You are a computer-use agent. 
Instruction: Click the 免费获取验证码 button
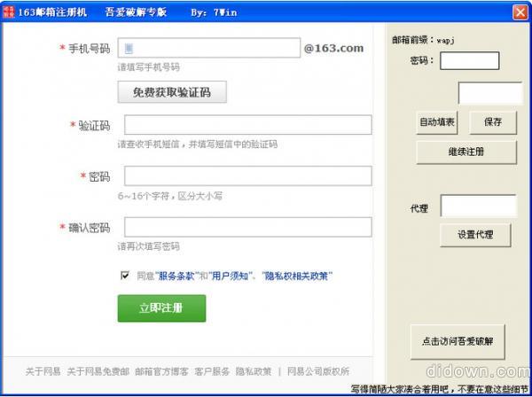pyautogui.click(x=172, y=92)
